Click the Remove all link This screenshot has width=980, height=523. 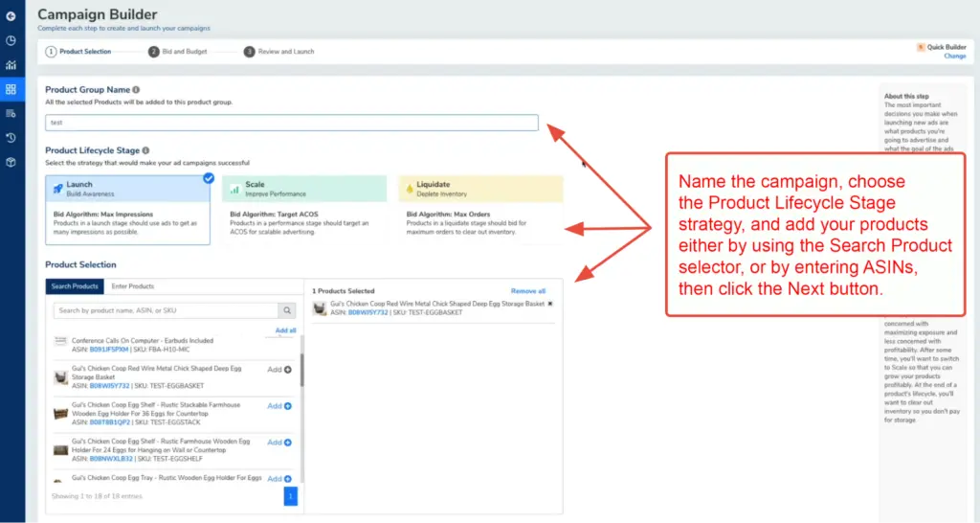click(527, 290)
